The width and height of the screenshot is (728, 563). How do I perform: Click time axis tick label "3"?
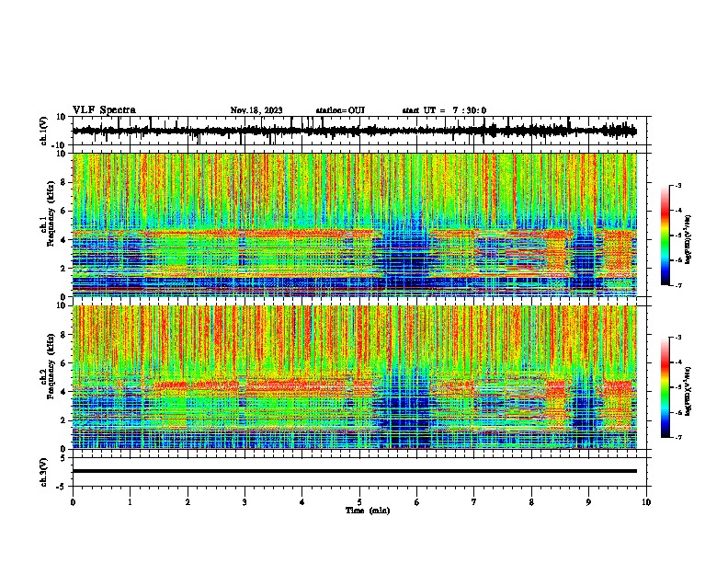[x=245, y=502]
